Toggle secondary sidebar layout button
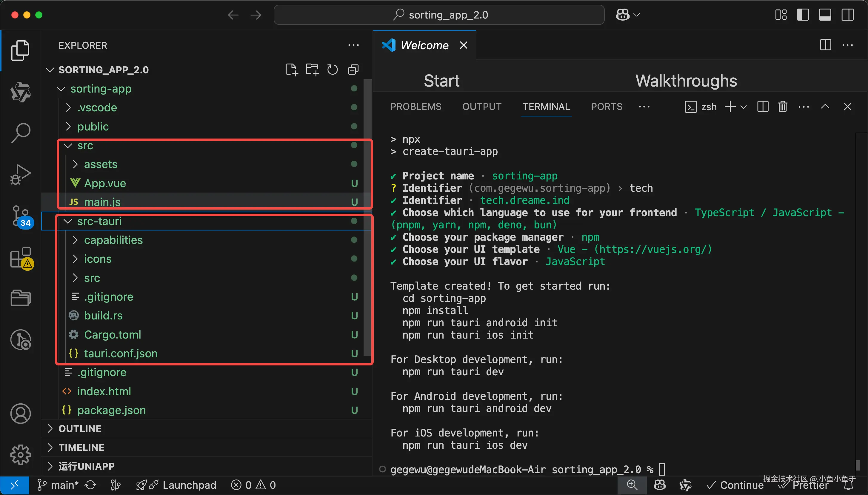868x495 pixels. (x=848, y=15)
